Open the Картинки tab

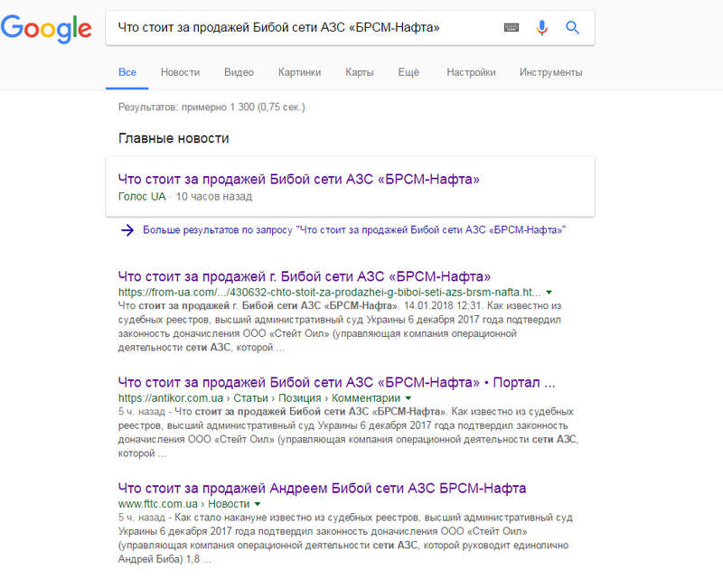coord(299,72)
